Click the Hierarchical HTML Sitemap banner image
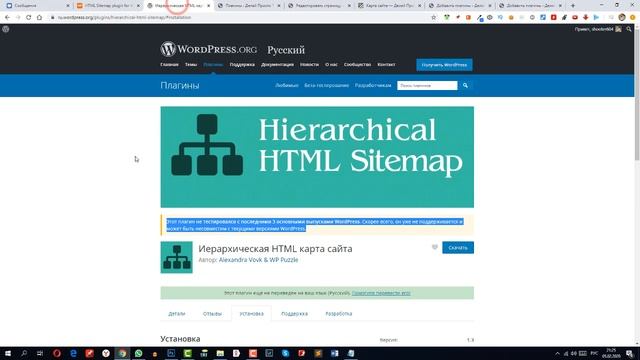Viewport: 640px width, 360px height. 317,157
